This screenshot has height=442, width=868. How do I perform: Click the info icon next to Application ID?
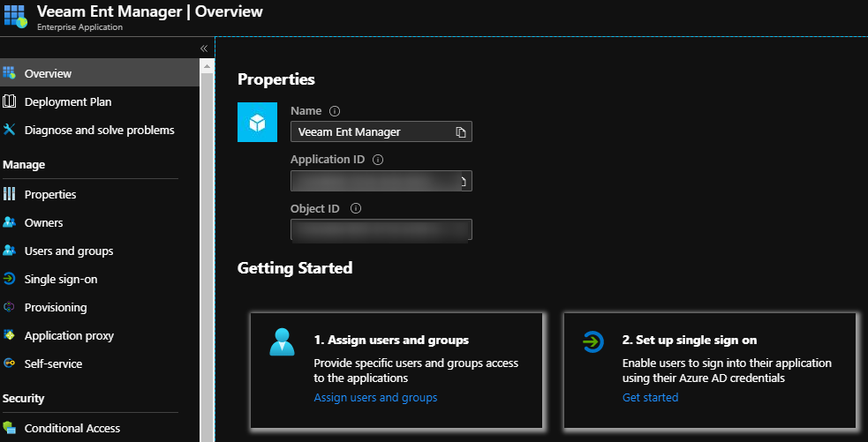click(x=378, y=160)
